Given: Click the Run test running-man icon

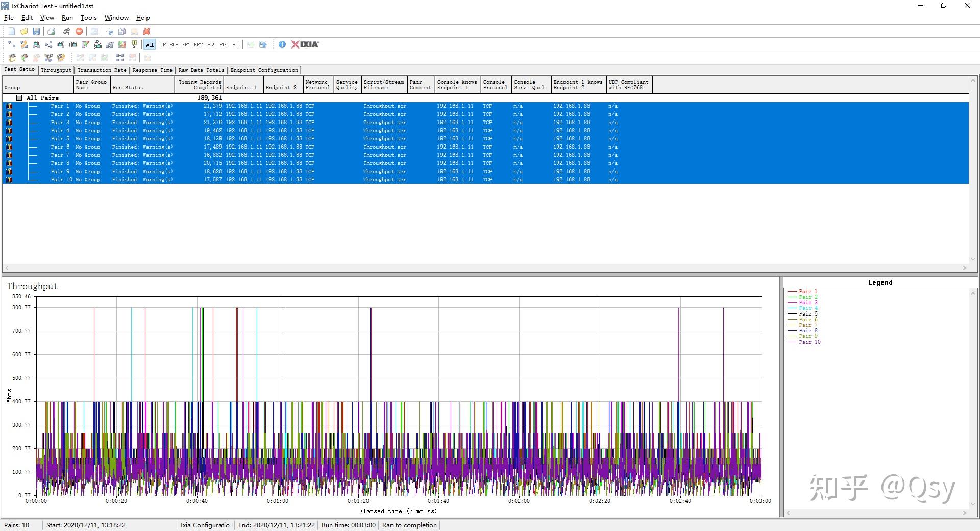Looking at the screenshot, I should (66, 31).
